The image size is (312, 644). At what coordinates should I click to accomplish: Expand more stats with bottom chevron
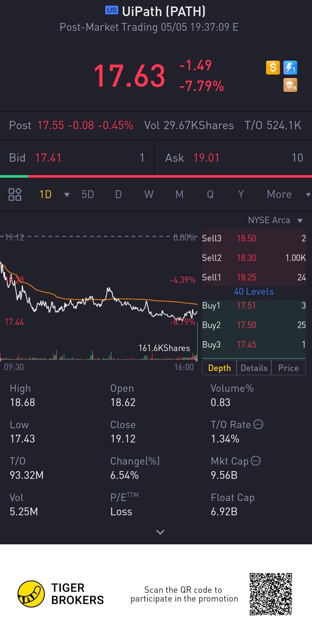[x=160, y=532]
